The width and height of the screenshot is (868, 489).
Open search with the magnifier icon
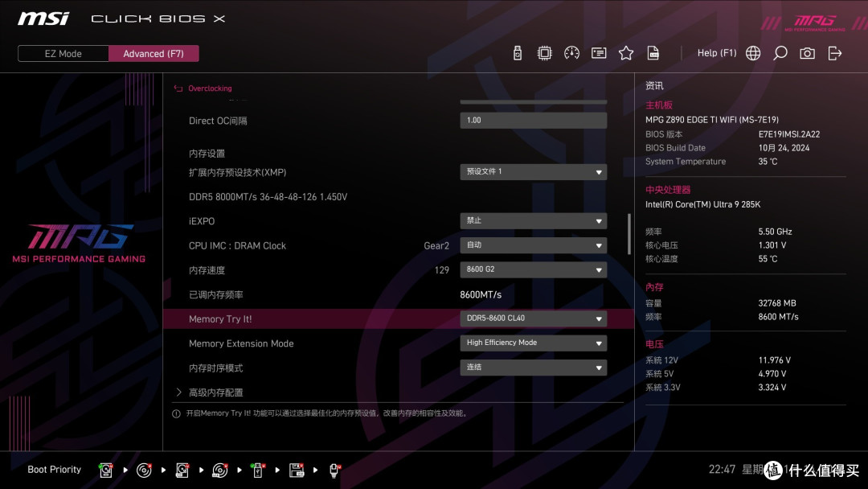[780, 53]
